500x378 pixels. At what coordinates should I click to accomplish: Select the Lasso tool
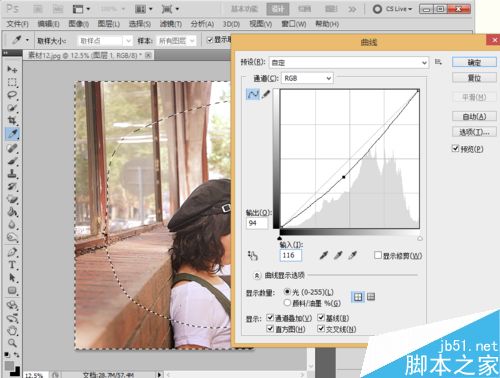[12, 95]
